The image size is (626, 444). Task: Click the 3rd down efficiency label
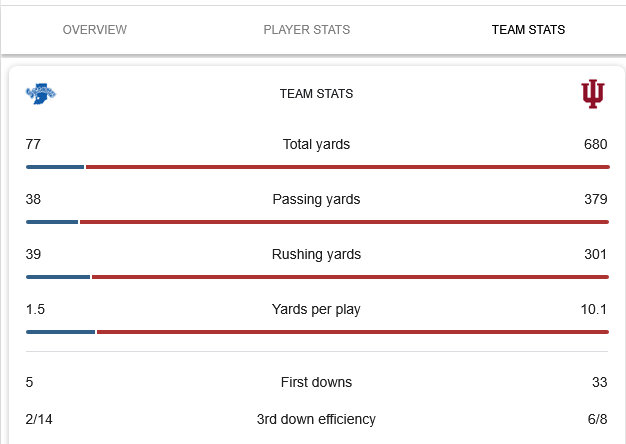(x=316, y=419)
